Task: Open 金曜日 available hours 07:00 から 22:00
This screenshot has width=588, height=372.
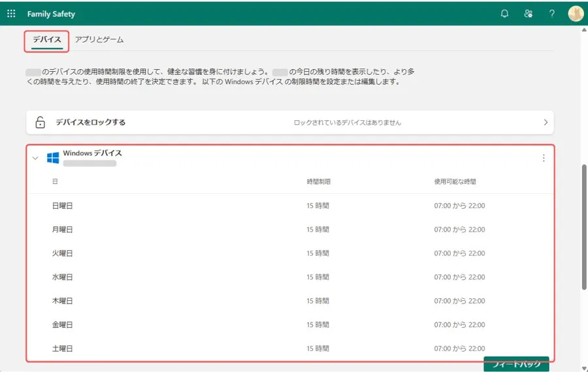Action: click(x=460, y=325)
